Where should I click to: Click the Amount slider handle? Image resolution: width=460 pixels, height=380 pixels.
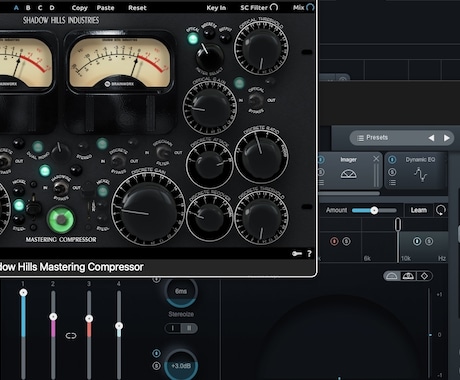374,210
